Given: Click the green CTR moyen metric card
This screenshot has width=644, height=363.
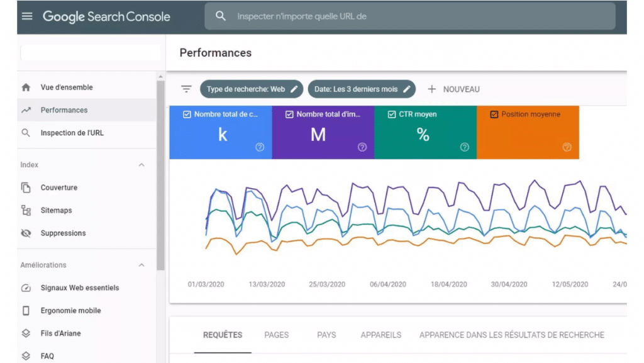Looking at the screenshot, I should click(426, 132).
